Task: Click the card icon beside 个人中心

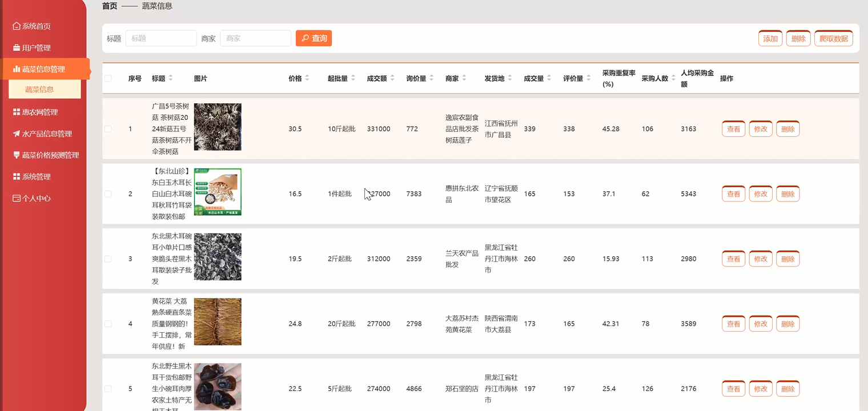Action: click(x=17, y=199)
